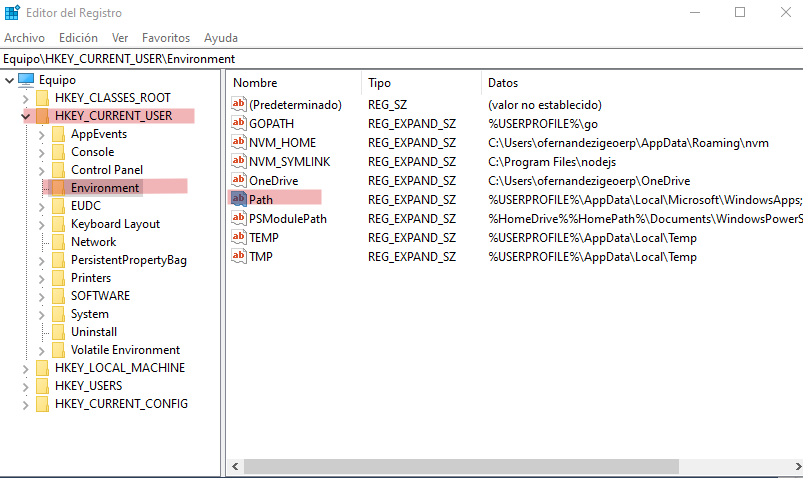Expand HKEY_USERS chevron

26,386
